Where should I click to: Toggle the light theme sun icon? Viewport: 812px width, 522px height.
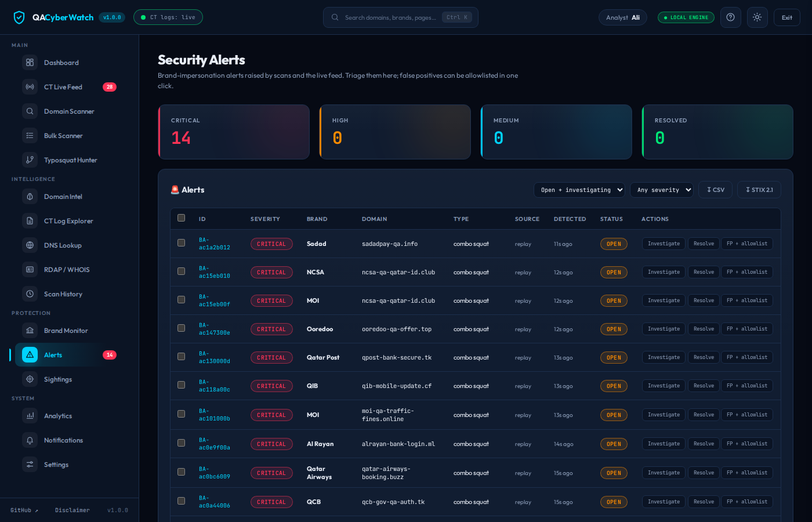pos(757,17)
